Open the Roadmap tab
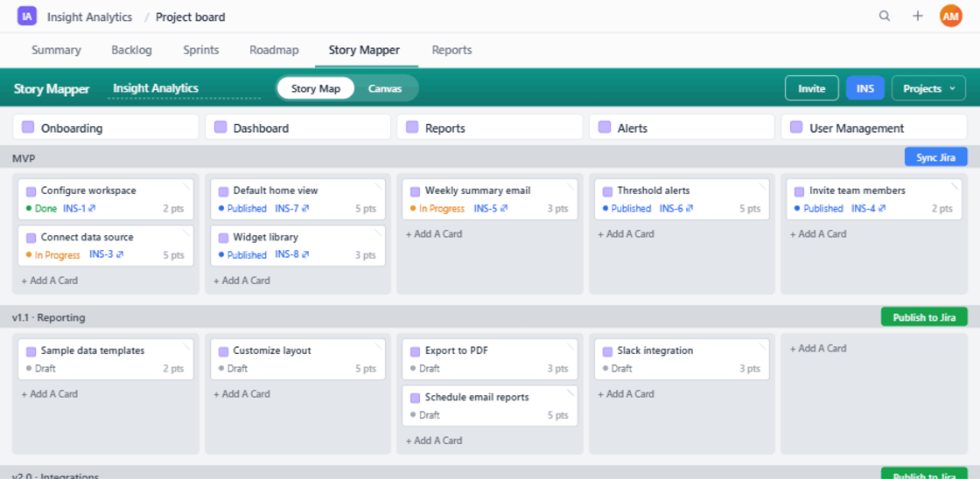This screenshot has width=980, height=479. pyautogui.click(x=274, y=50)
